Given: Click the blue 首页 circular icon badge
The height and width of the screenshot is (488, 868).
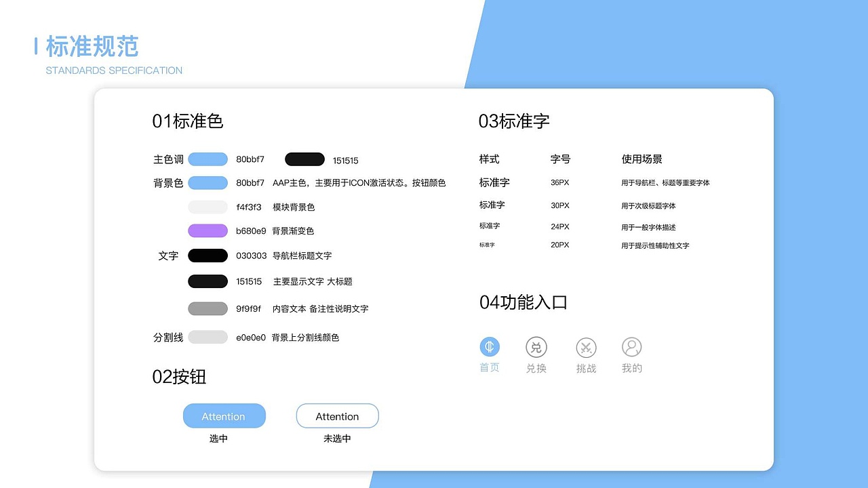Looking at the screenshot, I should click(489, 347).
